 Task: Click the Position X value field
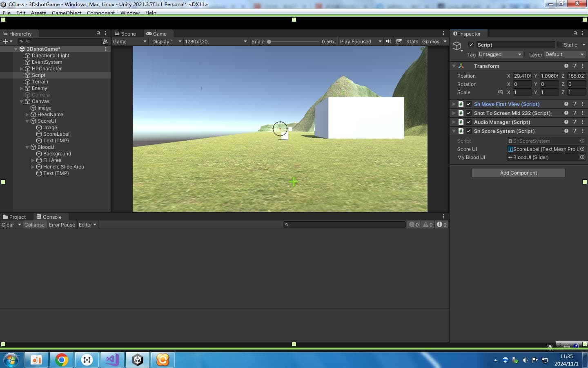point(522,76)
